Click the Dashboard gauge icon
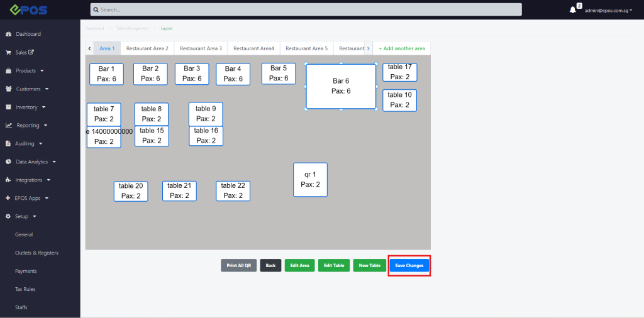 (8, 34)
